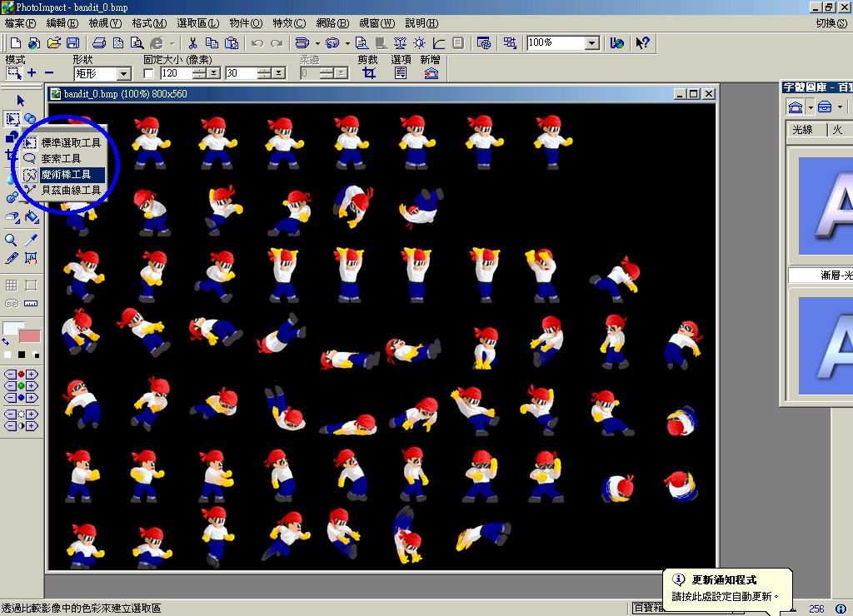Open the tone curve icon
This screenshot has height=616, width=853.
pos(438,43)
